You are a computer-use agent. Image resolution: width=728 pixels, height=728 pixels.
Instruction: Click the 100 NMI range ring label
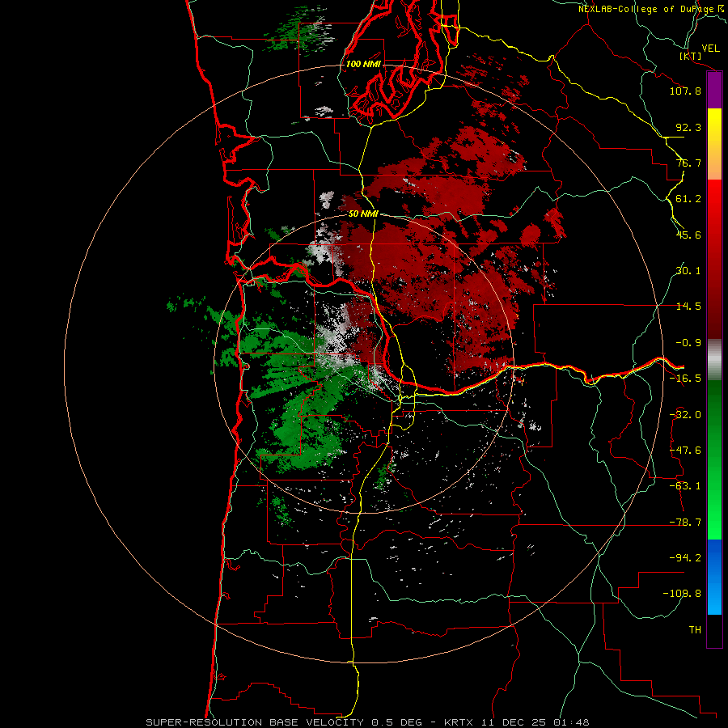[x=363, y=64]
